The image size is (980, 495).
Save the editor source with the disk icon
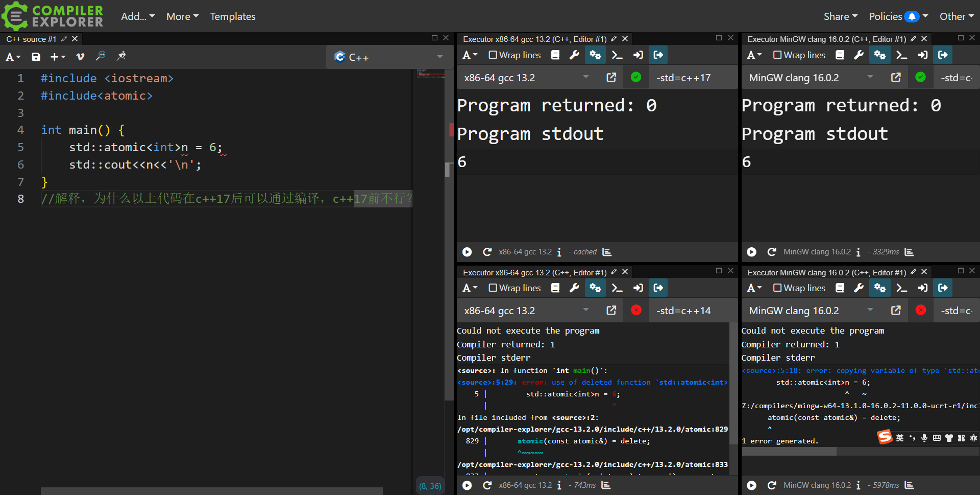[x=36, y=57]
